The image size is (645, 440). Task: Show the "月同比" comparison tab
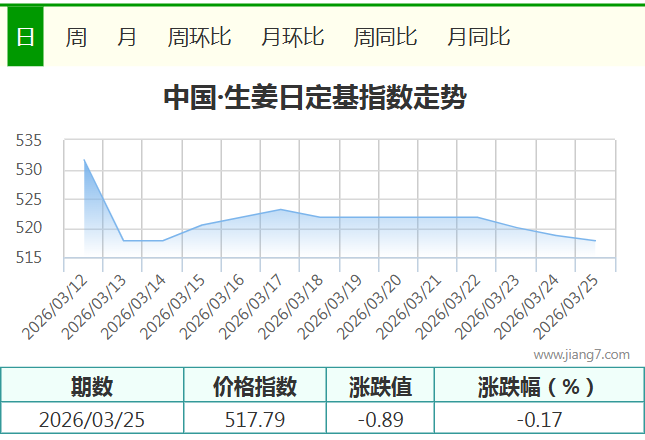(x=478, y=38)
